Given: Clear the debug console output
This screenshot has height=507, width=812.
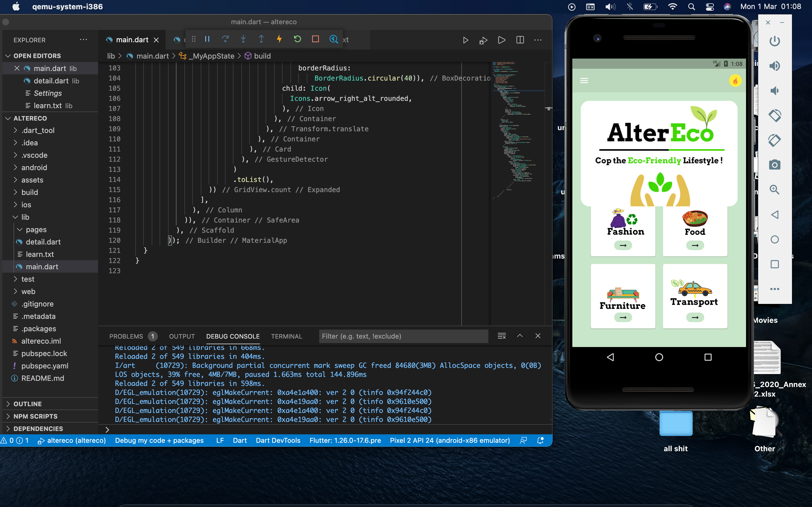Looking at the screenshot, I should 501,336.
